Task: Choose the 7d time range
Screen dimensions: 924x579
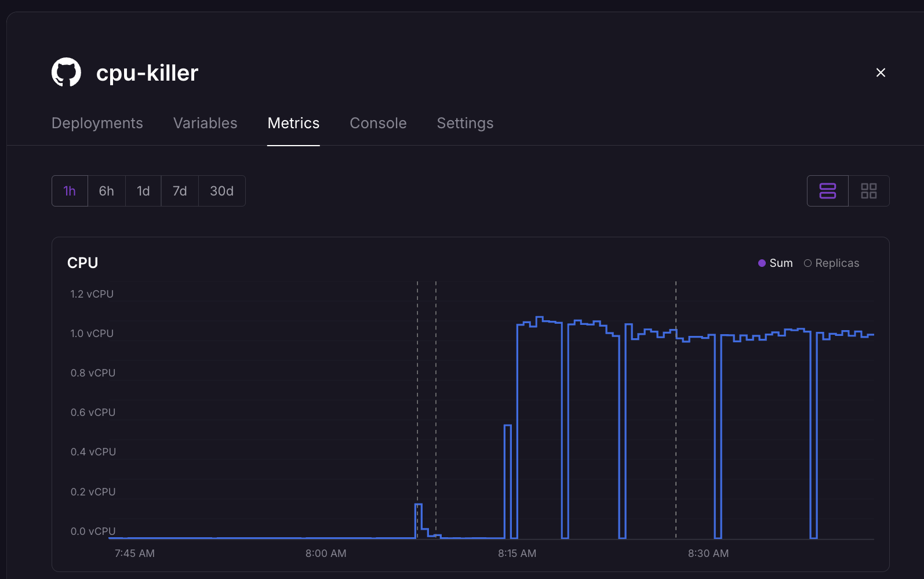Action: 180,191
